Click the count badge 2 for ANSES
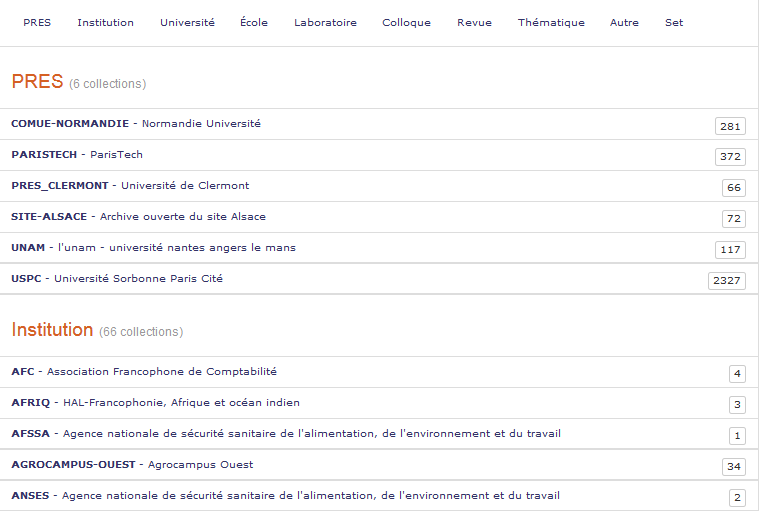The image size is (767, 511). pos(737,497)
